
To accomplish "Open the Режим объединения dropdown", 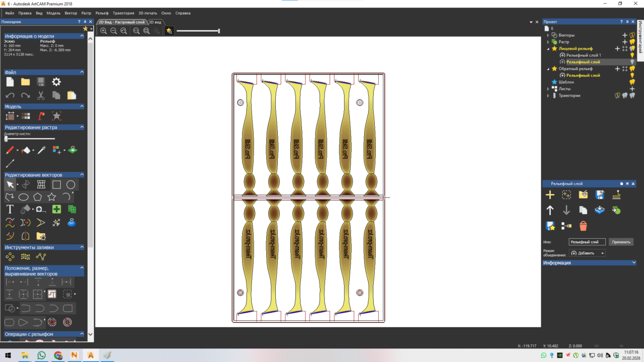I will 588,253.
